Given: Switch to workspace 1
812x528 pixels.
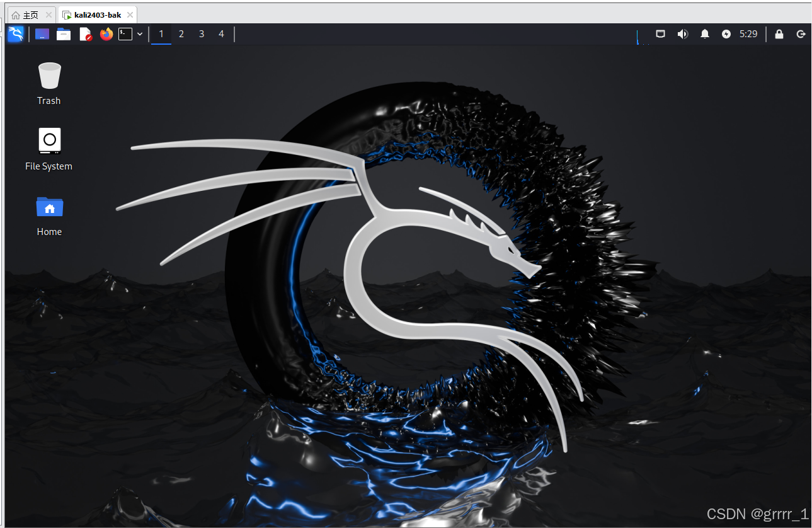Looking at the screenshot, I should point(161,34).
